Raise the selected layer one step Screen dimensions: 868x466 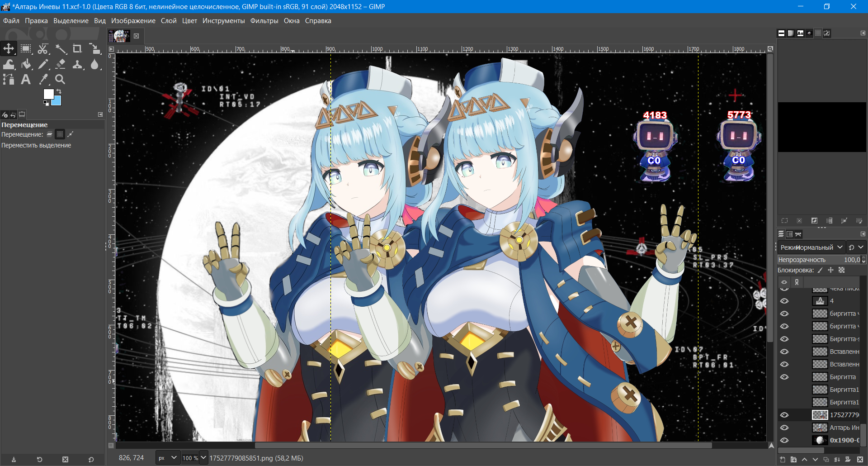804,460
